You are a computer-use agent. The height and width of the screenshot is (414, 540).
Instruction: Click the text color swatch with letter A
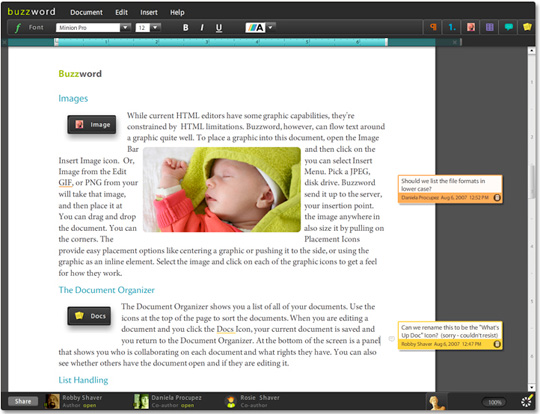pyautogui.click(x=255, y=28)
